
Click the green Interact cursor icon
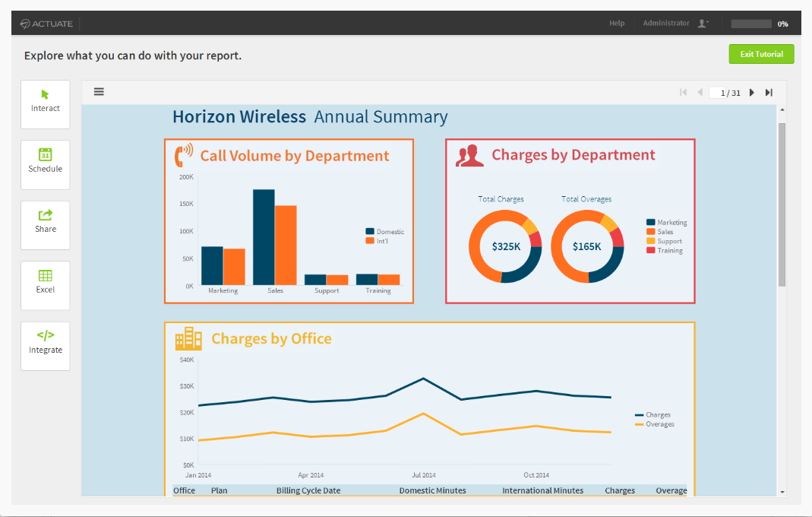point(45,94)
